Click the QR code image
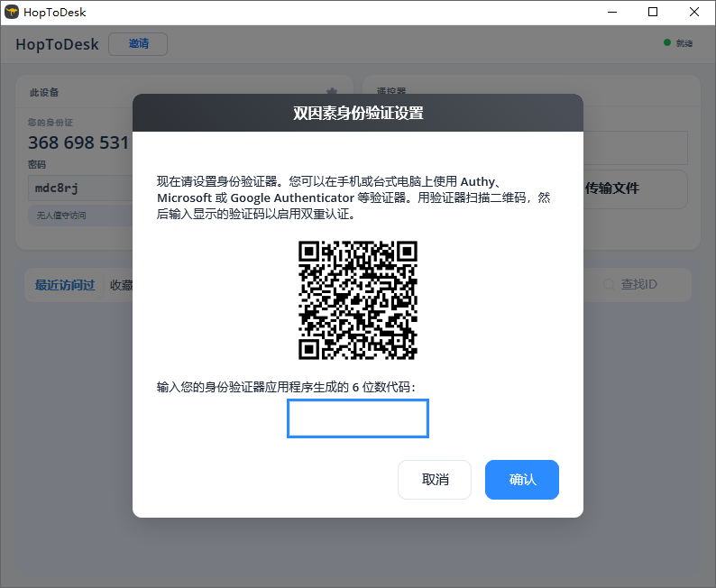Image resolution: width=716 pixels, height=588 pixels. (x=358, y=300)
